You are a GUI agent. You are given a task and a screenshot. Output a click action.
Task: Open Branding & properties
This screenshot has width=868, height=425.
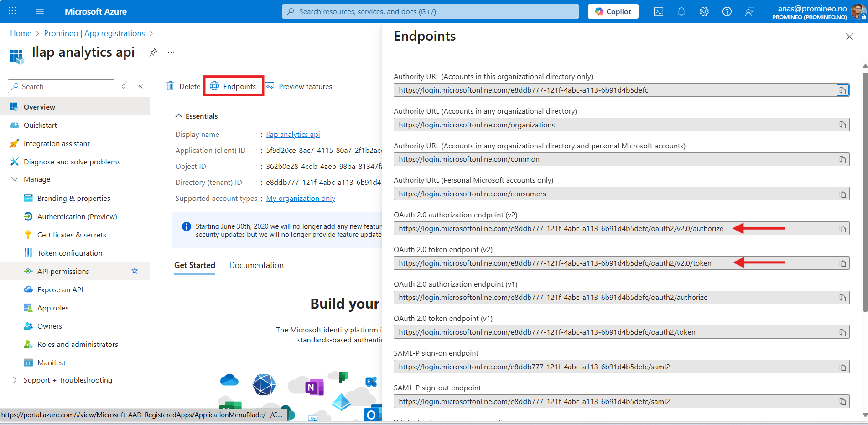(75, 198)
